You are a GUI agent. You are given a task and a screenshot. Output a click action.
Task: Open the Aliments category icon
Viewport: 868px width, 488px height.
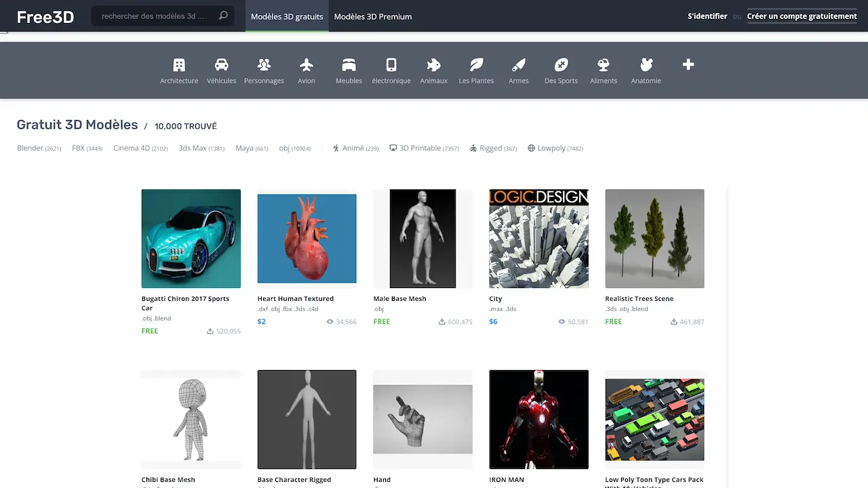604,65
